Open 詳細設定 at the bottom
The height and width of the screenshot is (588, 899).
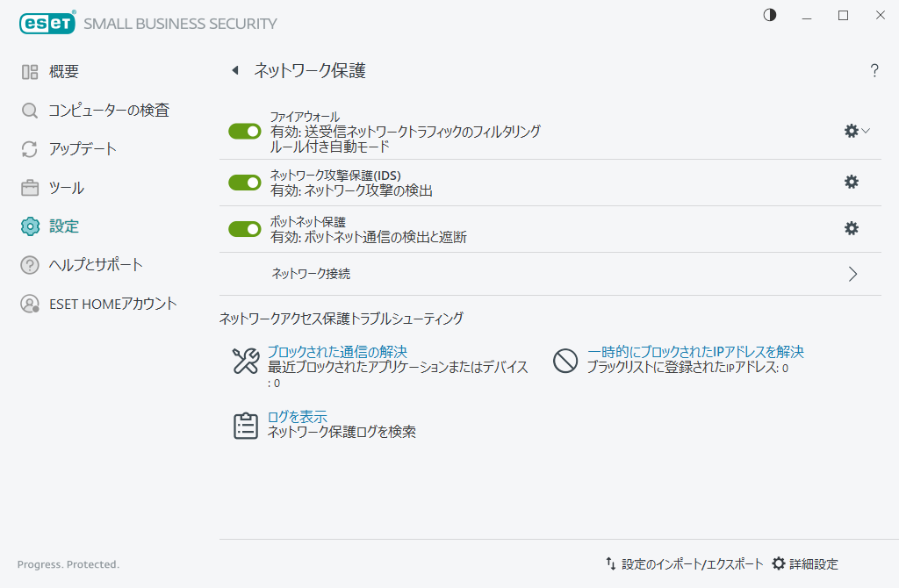coord(810,563)
